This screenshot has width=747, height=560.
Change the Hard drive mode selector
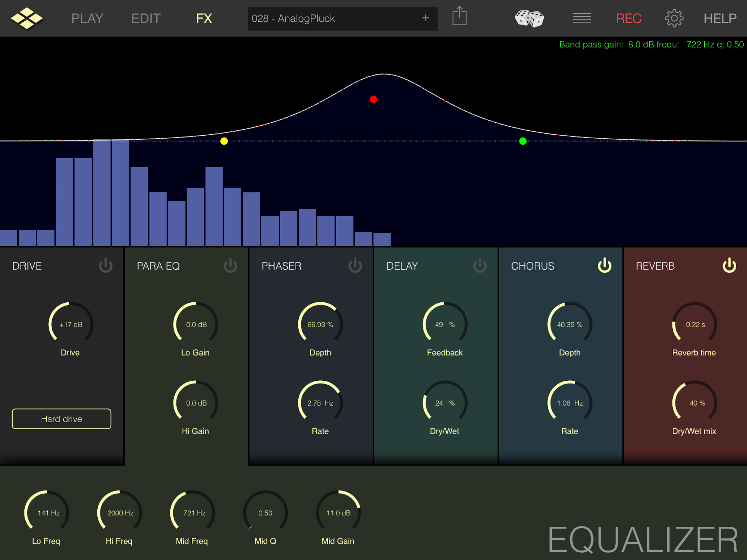pyautogui.click(x=62, y=419)
